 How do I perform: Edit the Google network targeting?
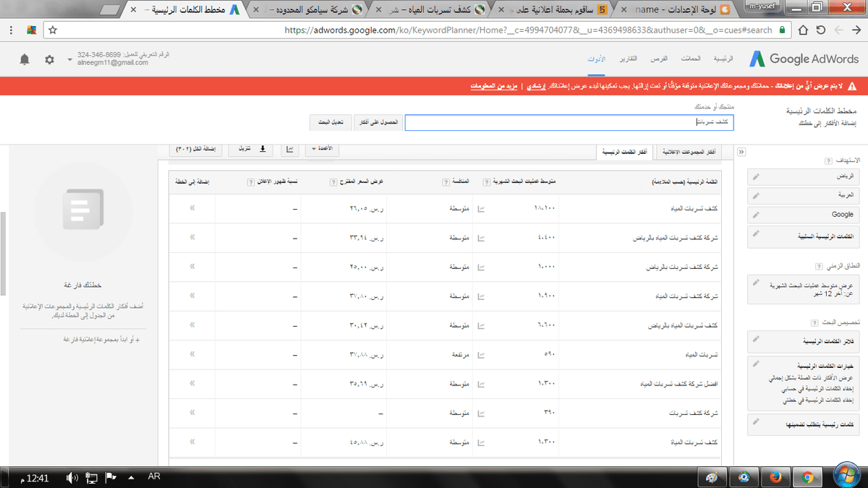(x=802, y=215)
